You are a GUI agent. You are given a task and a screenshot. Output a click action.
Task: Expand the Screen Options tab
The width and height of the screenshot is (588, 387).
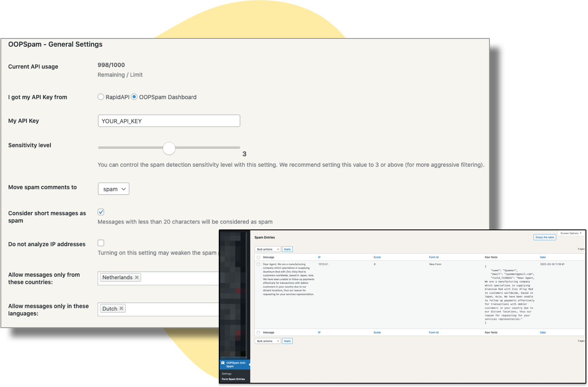pyautogui.click(x=570, y=233)
